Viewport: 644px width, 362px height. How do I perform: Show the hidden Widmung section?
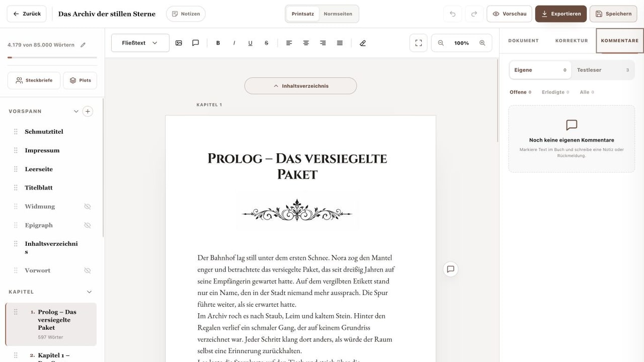click(x=87, y=207)
